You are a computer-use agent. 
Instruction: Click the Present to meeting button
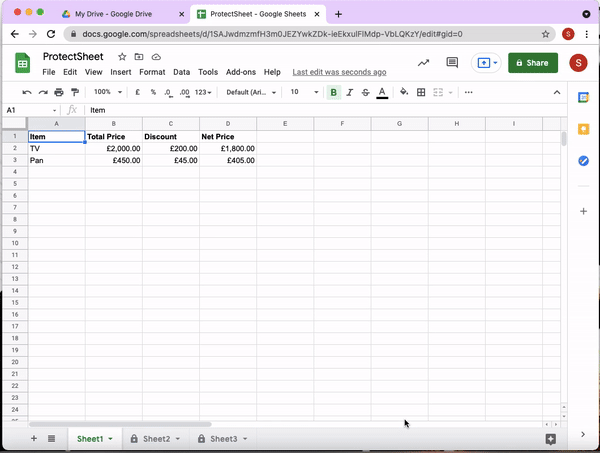point(486,63)
